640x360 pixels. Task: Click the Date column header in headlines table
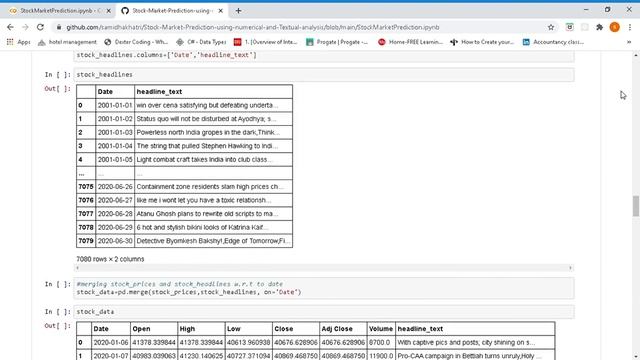[x=115, y=91]
